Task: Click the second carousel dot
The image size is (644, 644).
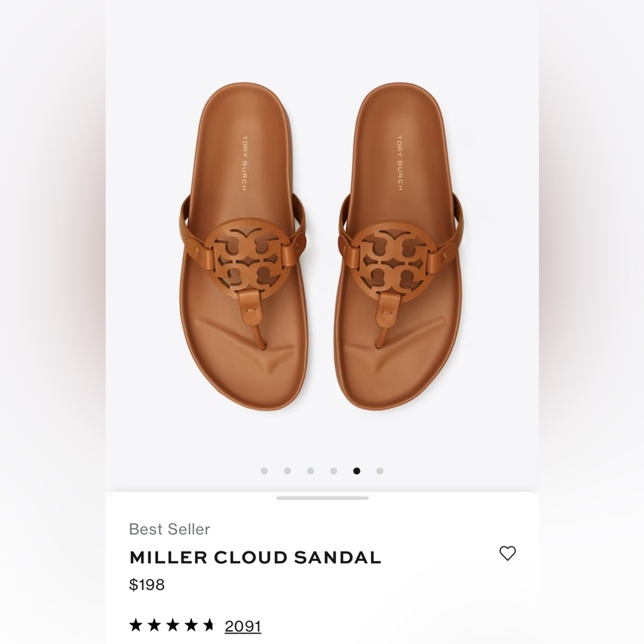Action: (x=287, y=471)
